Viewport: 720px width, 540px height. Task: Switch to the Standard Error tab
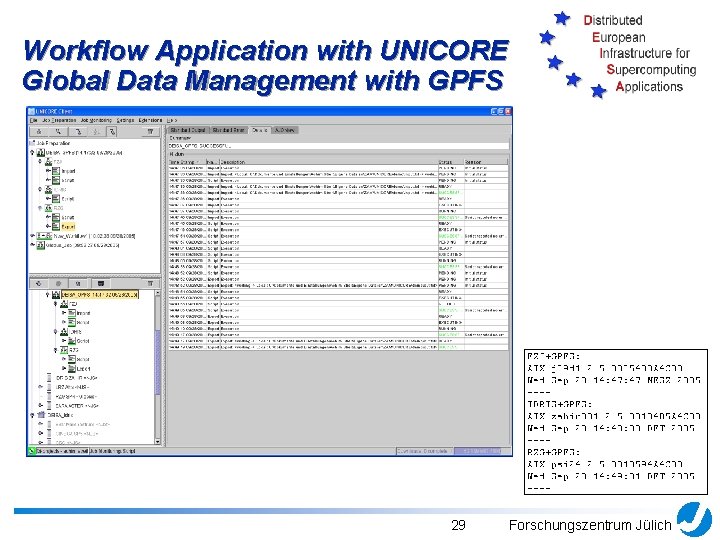(x=229, y=130)
